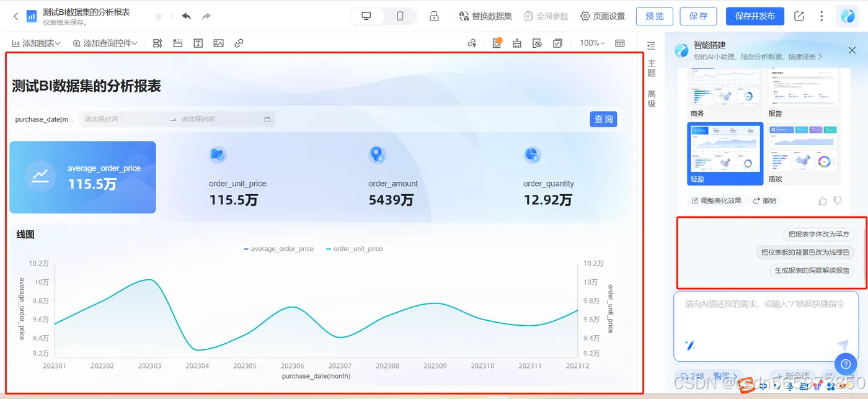Collapse the side config panel
Viewport: 868px width, 399px height.
click(651, 46)
